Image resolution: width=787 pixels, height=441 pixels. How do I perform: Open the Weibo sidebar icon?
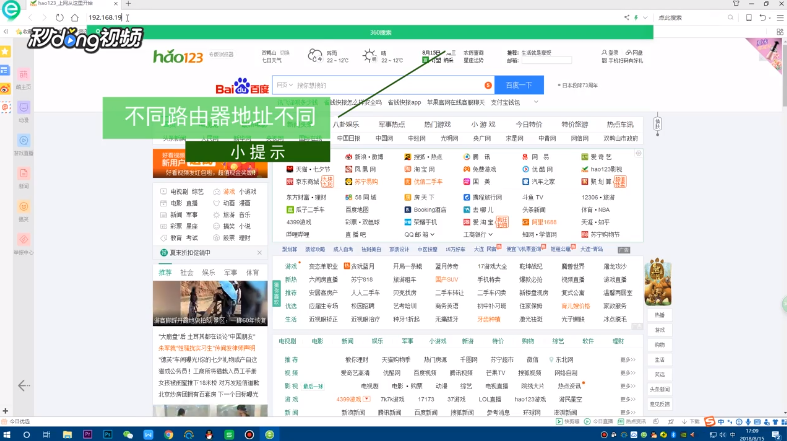coord(5,89)
